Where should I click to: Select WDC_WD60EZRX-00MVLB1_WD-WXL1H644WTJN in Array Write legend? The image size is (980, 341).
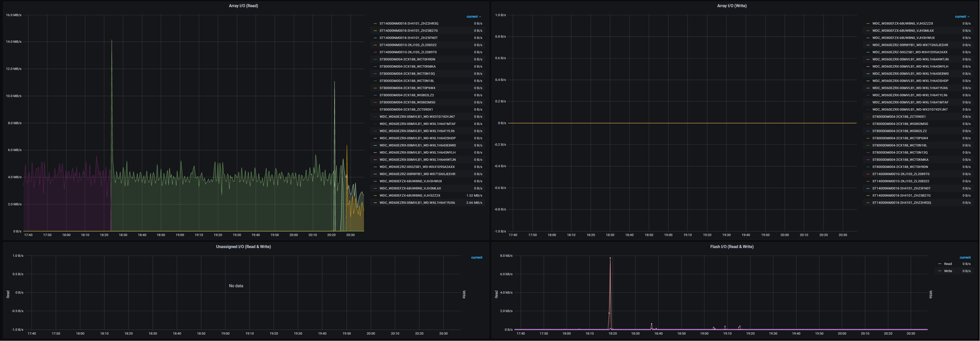910,59
